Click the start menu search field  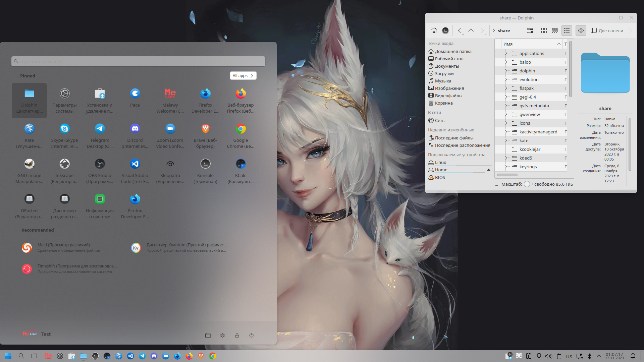pyautogui.click(x=138, y=61)
